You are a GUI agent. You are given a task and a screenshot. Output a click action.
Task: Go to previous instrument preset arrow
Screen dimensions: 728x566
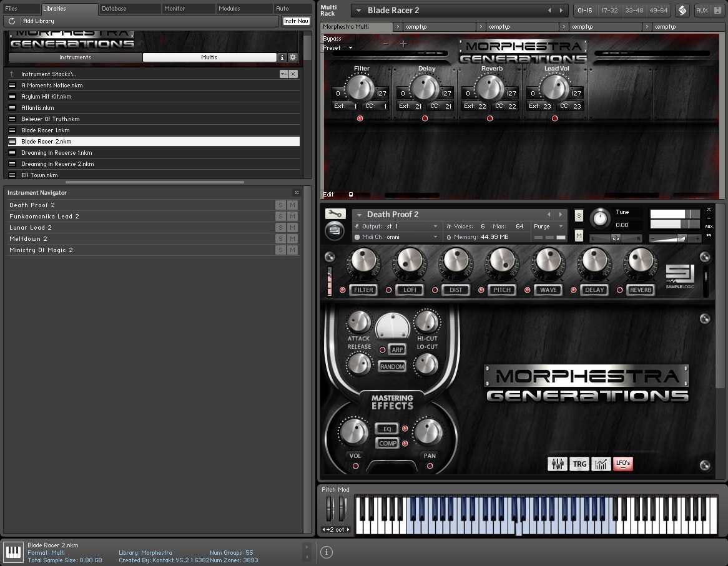(549, 214)
